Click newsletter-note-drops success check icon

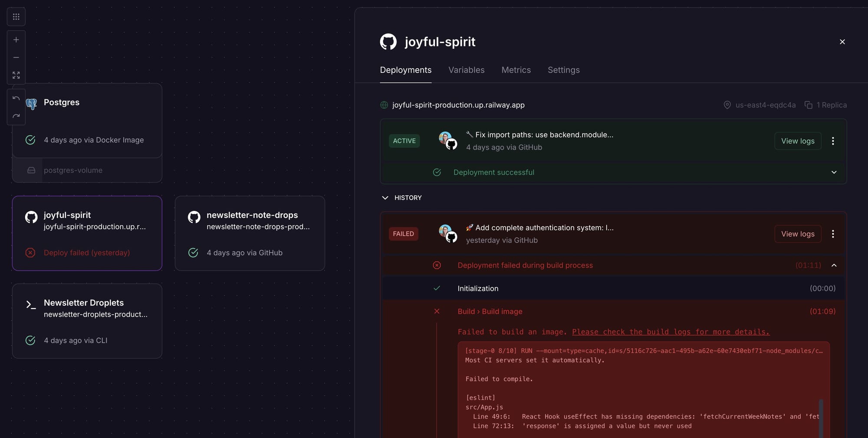(193, 253)
